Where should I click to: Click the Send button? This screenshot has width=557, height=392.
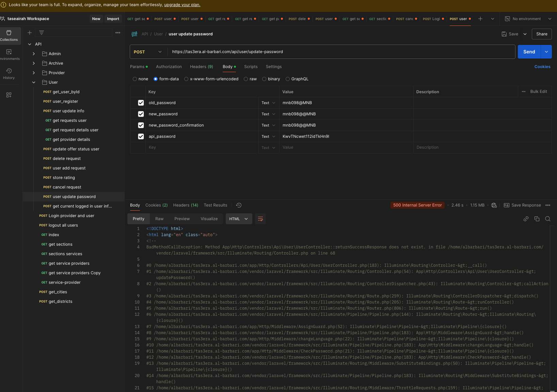529,52
